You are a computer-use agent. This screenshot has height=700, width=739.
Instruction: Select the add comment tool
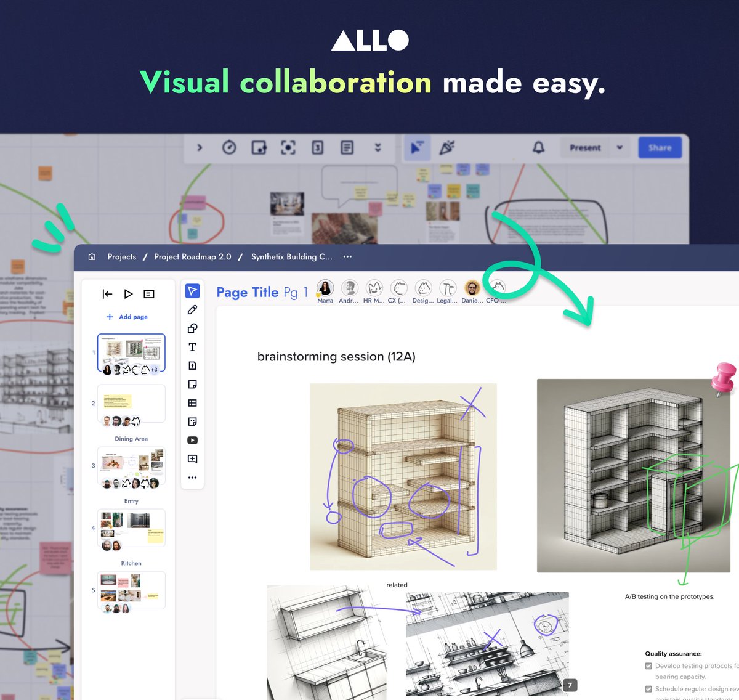(192, 459)
